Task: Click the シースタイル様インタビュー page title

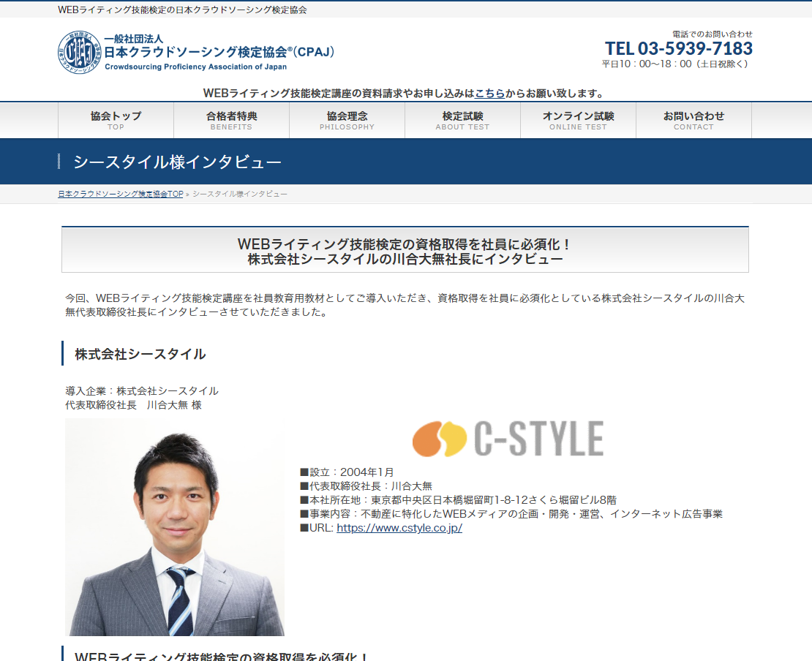Action: 177,162
